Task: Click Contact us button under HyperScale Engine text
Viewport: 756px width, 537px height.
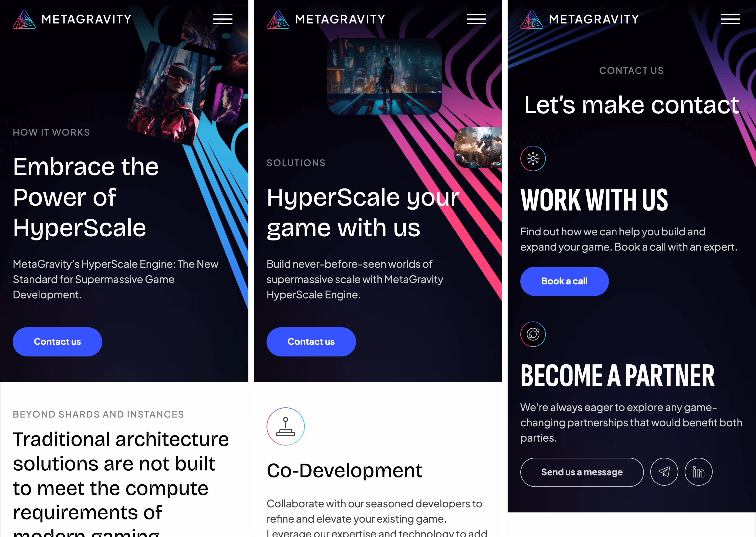Action: click(57, 342)
